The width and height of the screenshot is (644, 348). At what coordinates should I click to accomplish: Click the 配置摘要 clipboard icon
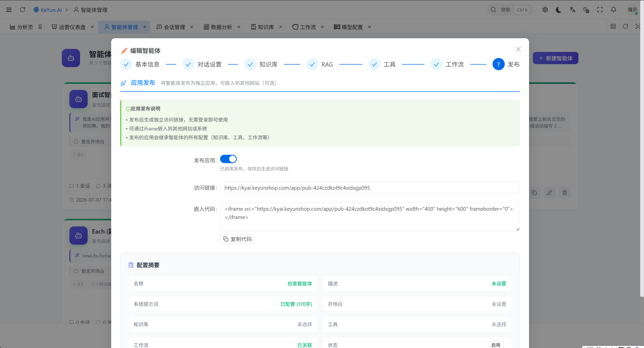131,265
